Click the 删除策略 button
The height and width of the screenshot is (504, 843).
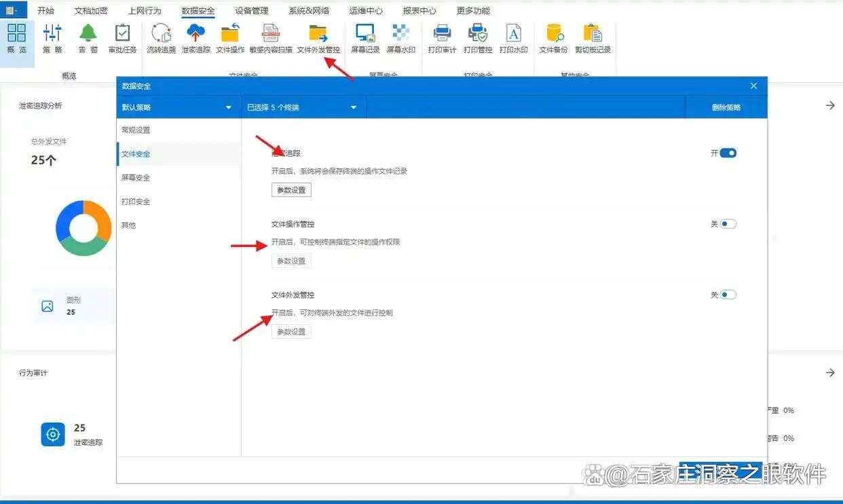coord(726,106)
